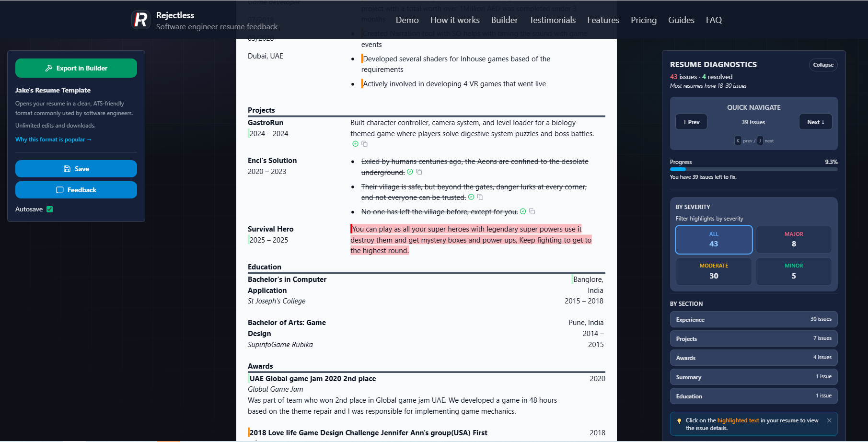
Task: Click highlighted 'Created Narration tool' bullet
Action: click(x=475, y=39)
